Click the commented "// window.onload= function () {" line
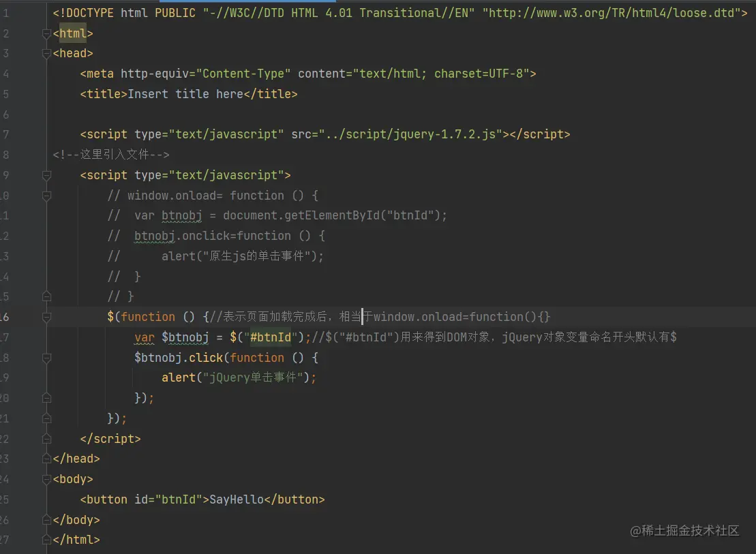This screenshot has width=756, height=554. click(213, 196)
